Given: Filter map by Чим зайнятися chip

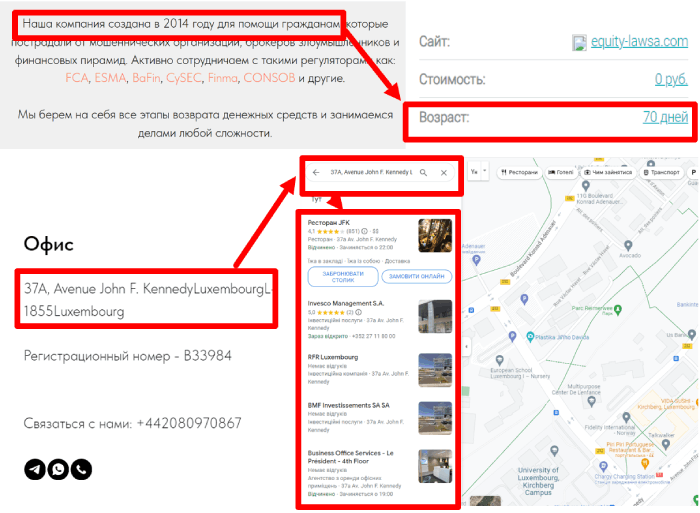Looking at the screenshot, I should pyautogui.click(x=608, y=172).
